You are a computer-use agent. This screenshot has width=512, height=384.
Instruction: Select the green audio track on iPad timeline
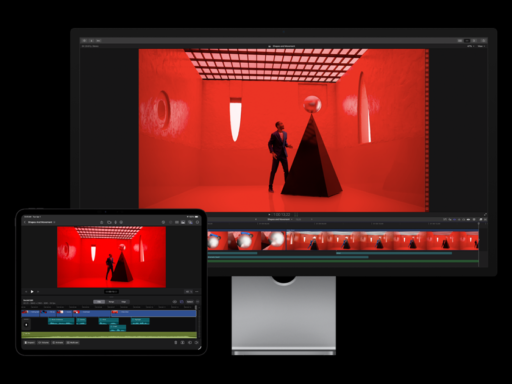tap(109, 335)
